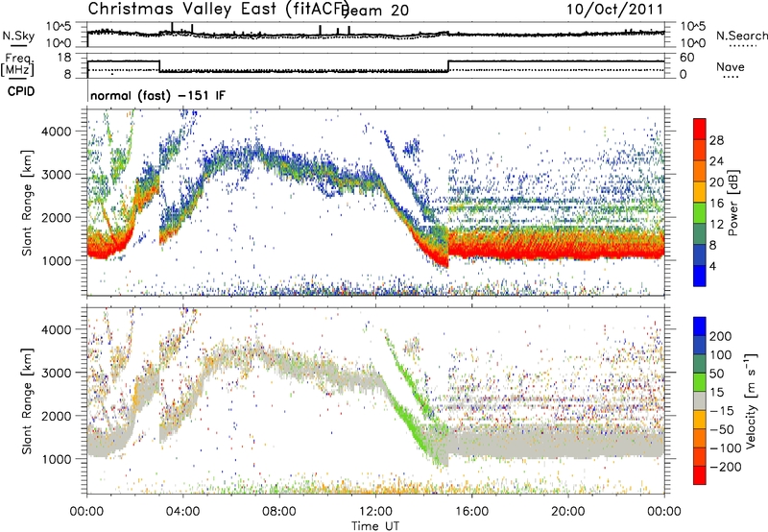Viewport: 768px width, 532px height.
Task: Click the '28' tick on the power scale
Action: tap(716, 140)
